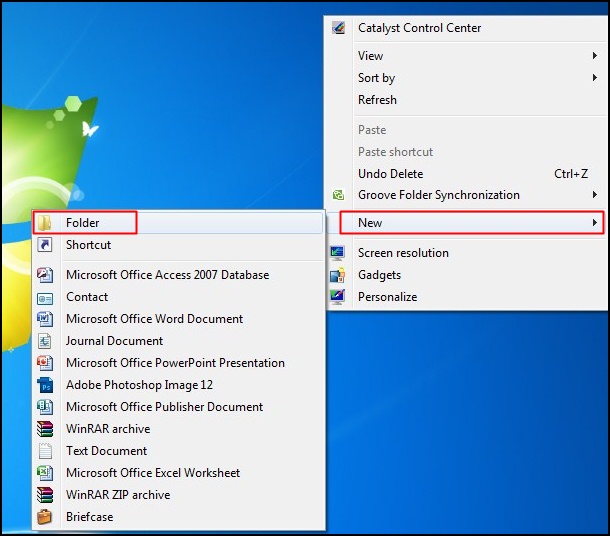Expand the View submenu arrow

tap(594, 56)
